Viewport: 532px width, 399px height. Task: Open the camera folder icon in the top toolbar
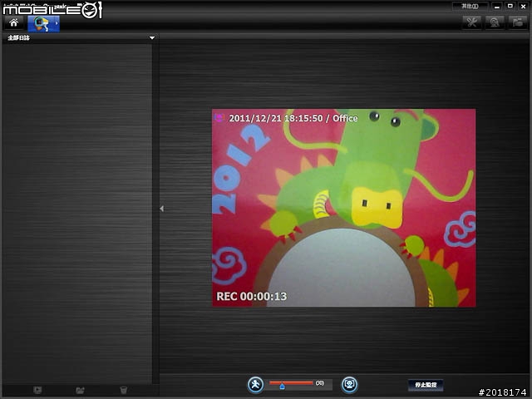[517, 22]
